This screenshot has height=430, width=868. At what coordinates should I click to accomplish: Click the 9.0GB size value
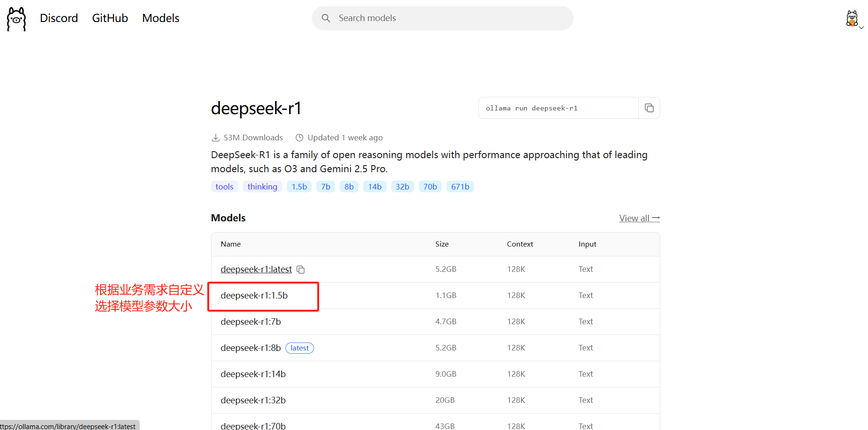pos(445,374)
